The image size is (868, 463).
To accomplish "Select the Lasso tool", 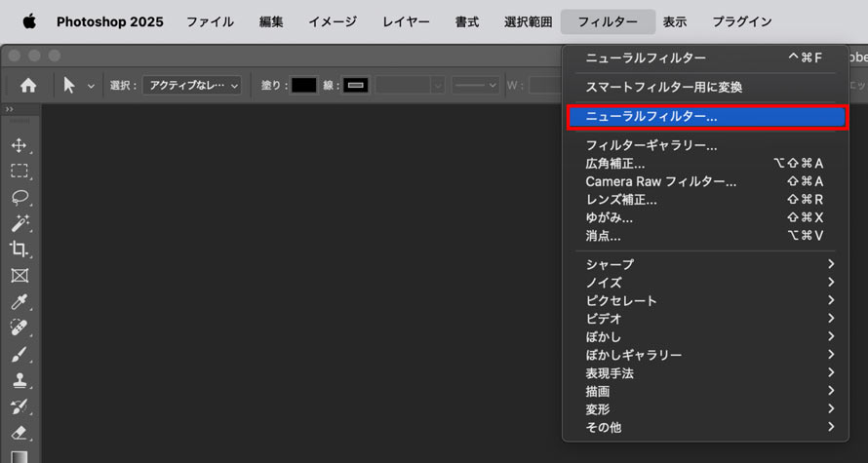I will click(20, 196).
